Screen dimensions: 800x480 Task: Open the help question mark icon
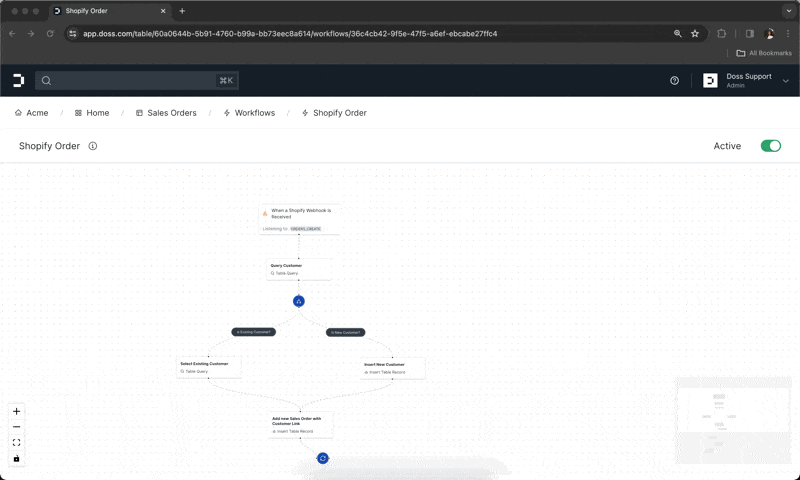click(x=674, y=81)
